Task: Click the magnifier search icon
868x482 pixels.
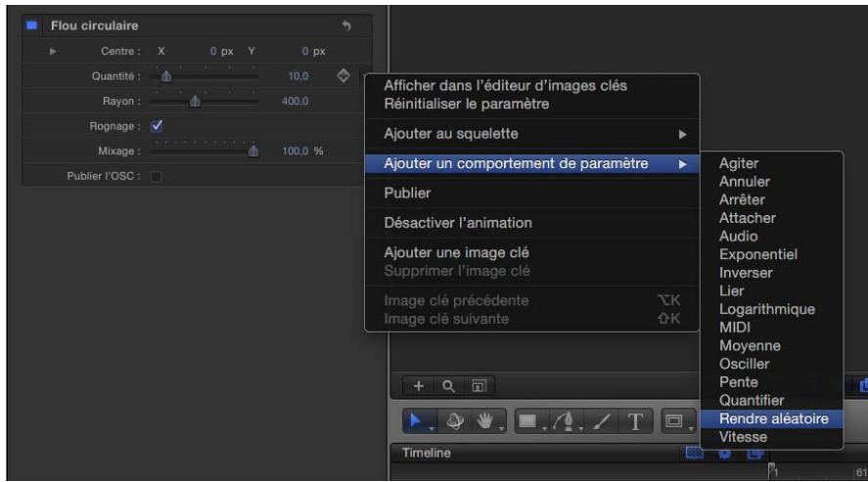Action: 448,386
